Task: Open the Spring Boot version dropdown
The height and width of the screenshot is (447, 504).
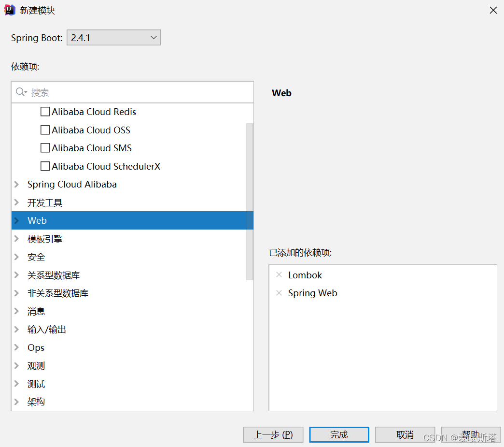Action: click(x=113, y=38)
